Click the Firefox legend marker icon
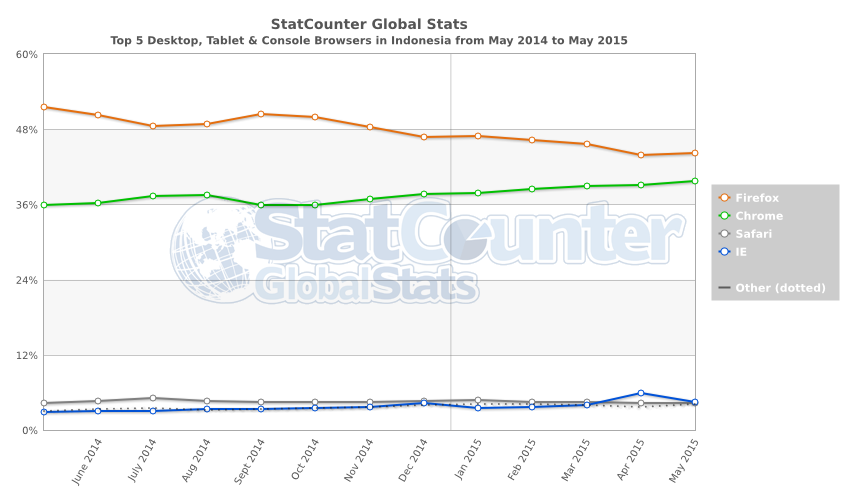 pyautogui.click(x=725, y=198)
